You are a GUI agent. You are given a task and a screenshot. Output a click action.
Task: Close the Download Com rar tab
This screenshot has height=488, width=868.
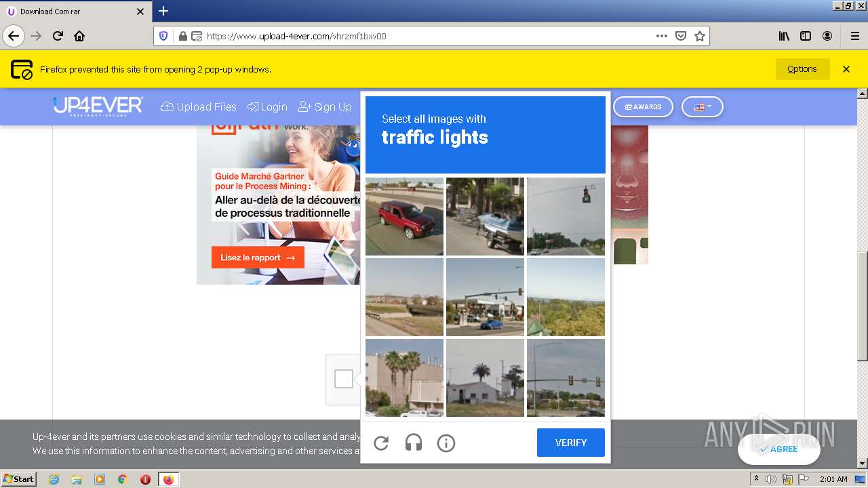(x=140, y=12)
